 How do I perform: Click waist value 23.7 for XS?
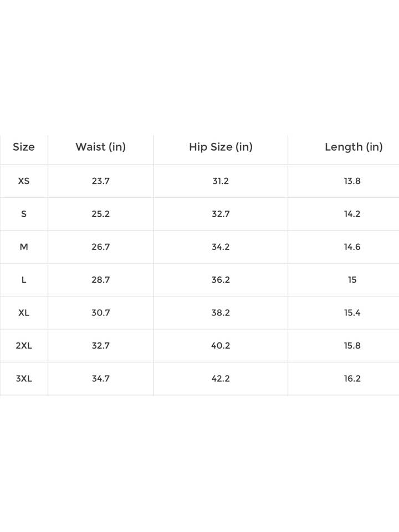(100, 181)
